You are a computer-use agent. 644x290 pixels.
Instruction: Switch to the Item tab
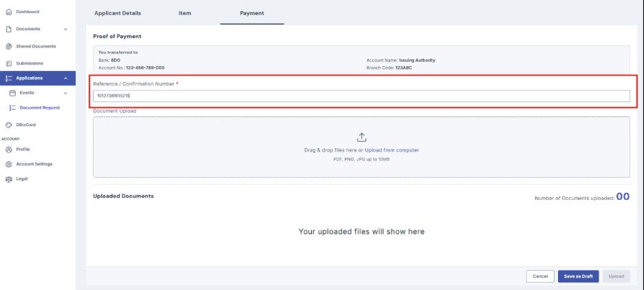point(185,13)
